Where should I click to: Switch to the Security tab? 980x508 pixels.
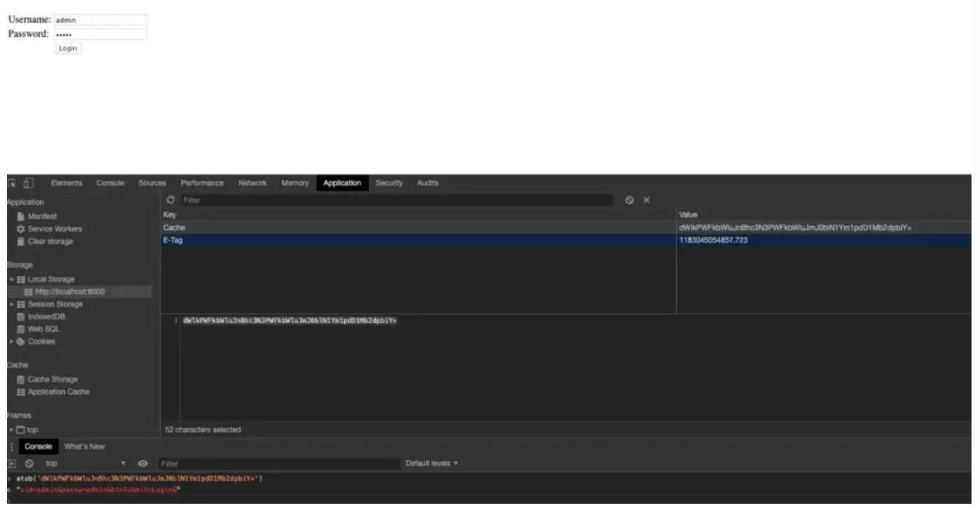click(389, 183)
